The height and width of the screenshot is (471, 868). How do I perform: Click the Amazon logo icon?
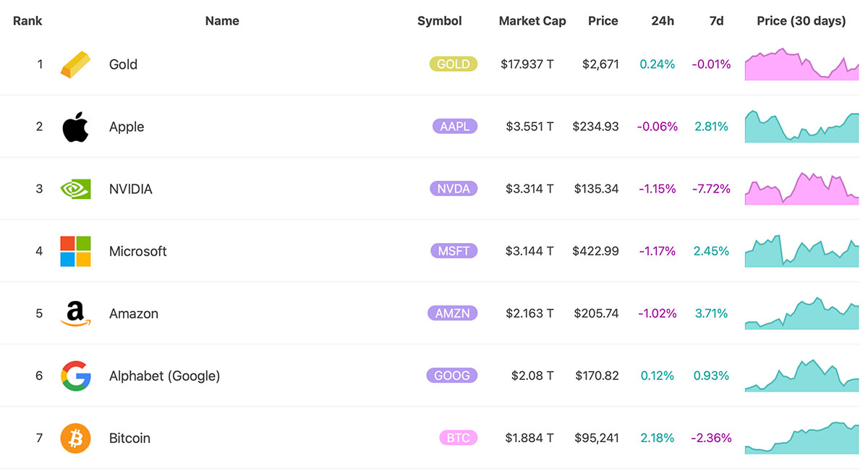click(x=75, y=314)
